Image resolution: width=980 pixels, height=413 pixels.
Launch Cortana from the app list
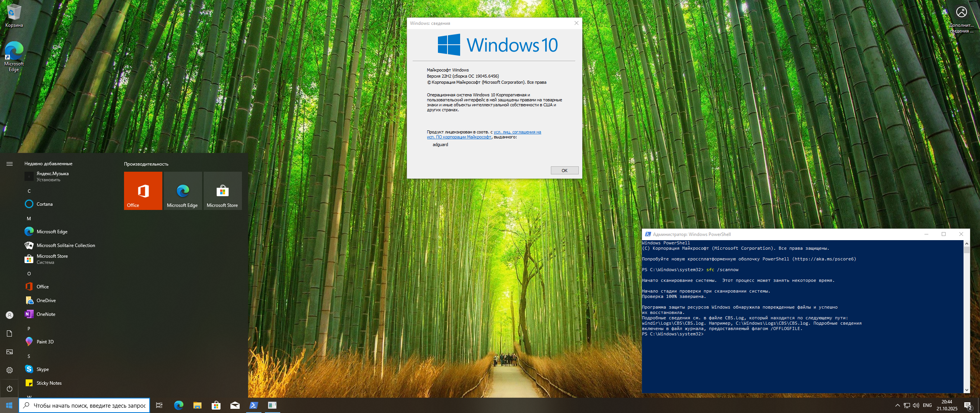coord(44,204)
